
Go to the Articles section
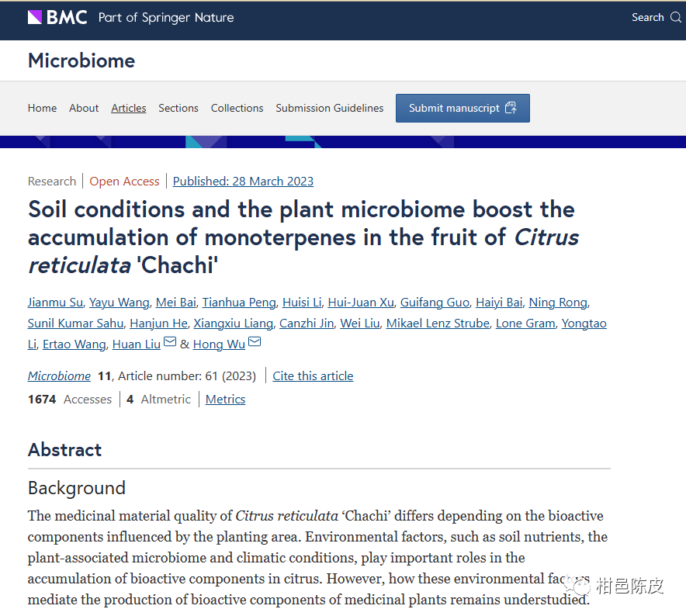[129, 108]
